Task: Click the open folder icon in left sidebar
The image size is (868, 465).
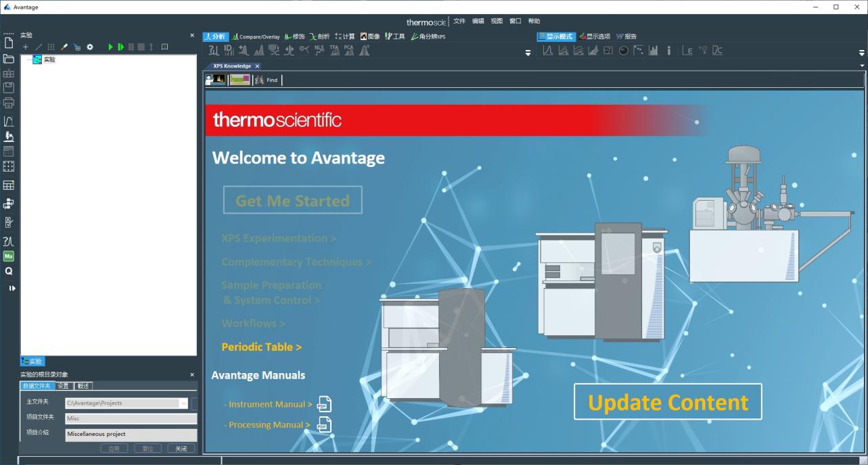Action: point(9,59)
